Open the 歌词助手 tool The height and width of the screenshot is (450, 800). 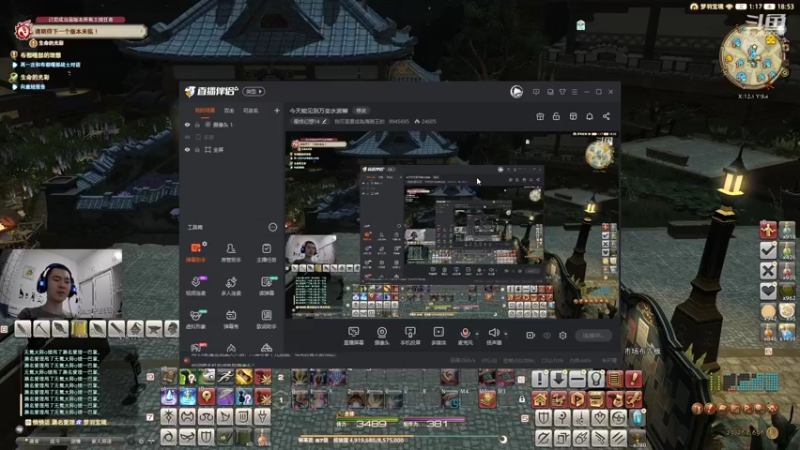coord(266,319)
